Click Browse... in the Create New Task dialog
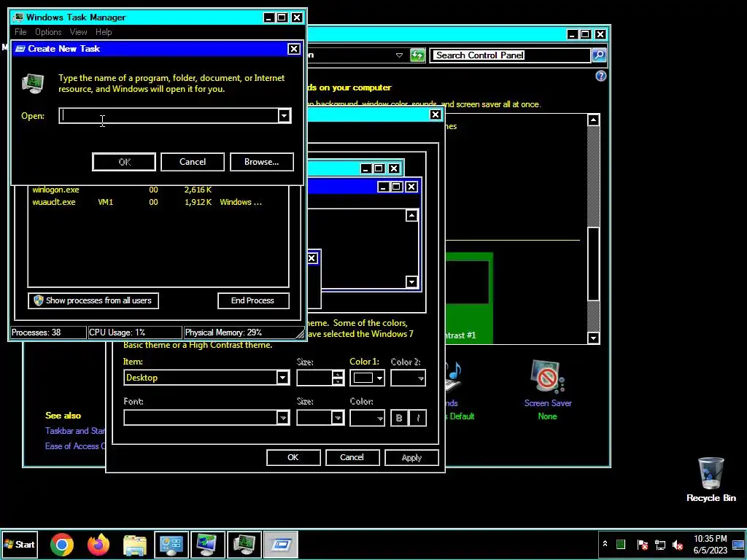 pyautogui.click(x=262, y=162)
